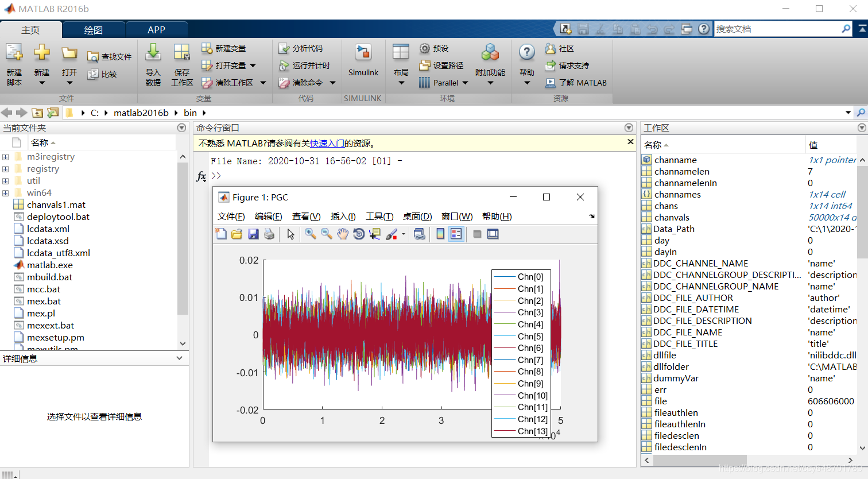Viewport: 868px width, 479px height.
Task: Click the browse for folder icon
Action: click(53, 113)
